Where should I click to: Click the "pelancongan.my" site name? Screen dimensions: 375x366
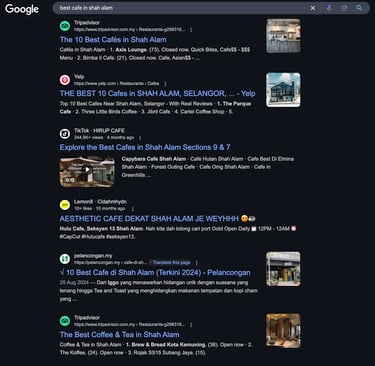coord(93,256)
